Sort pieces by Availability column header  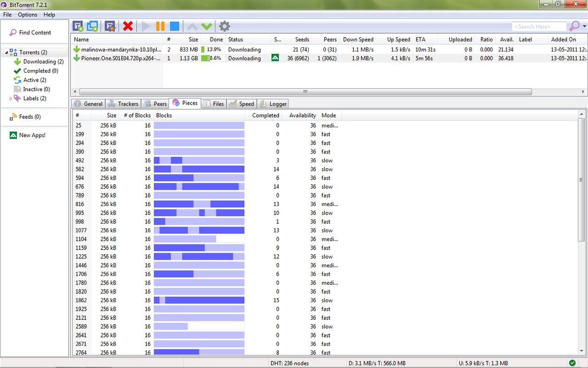(x=300, y=115)
